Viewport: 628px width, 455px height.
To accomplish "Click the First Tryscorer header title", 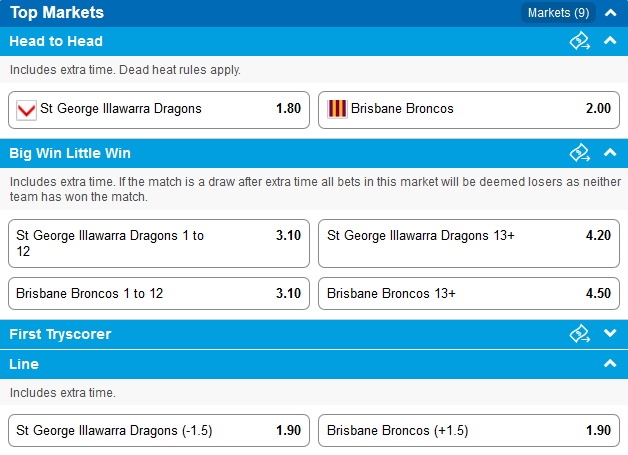I will pyautogui.click(x=60, y=334).
